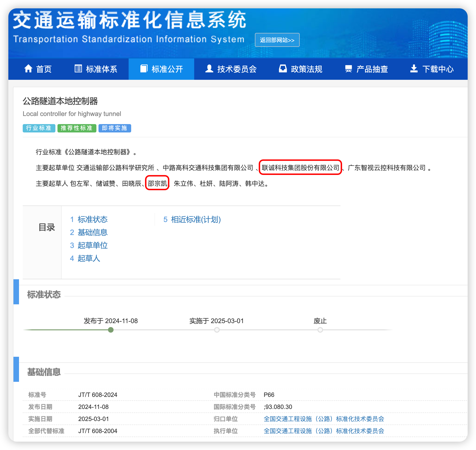The width and height of the screenshot is (476, 450).
Task: Click the 实施于 2025-03-01 progress dot
Action: (217, 330)
